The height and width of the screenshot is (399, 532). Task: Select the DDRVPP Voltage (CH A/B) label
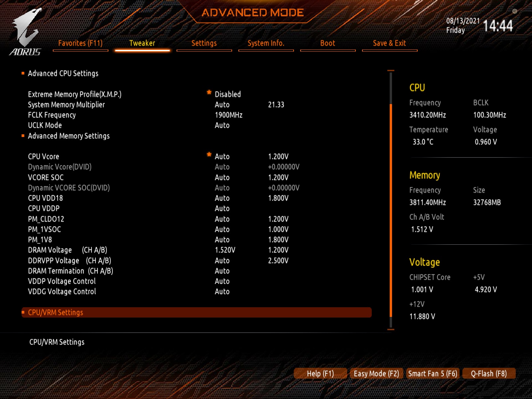point(69,260)
